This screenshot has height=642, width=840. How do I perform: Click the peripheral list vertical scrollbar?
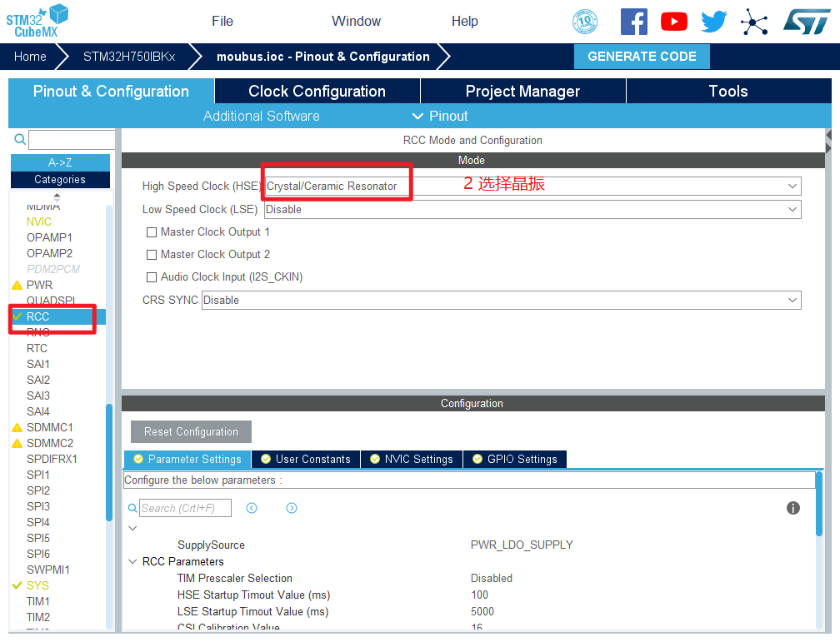(x=109, y=462)
